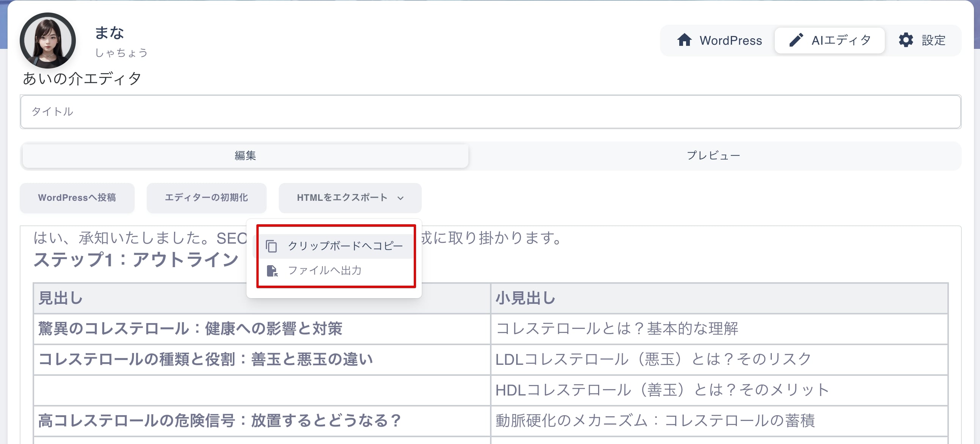Click the clipboard copy icon

(271, 246)
